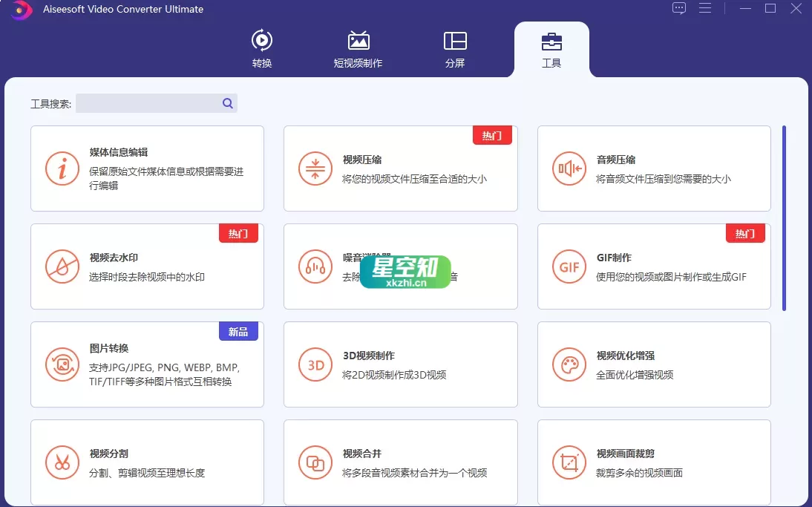Image resolution: width=812 pixels, height=507 pixels.
Task: Click the tool search magnifier icon
Action: [x=227, y=103]
